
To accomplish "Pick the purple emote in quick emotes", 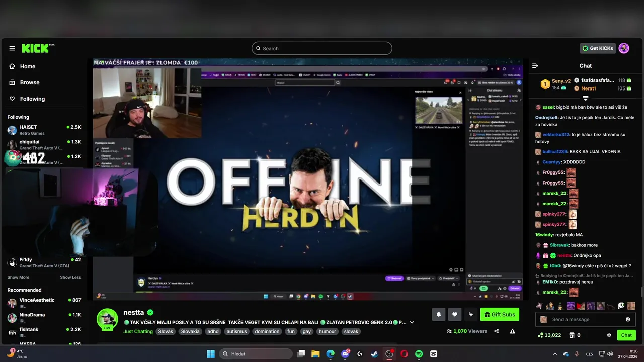I will click(571, 306).
